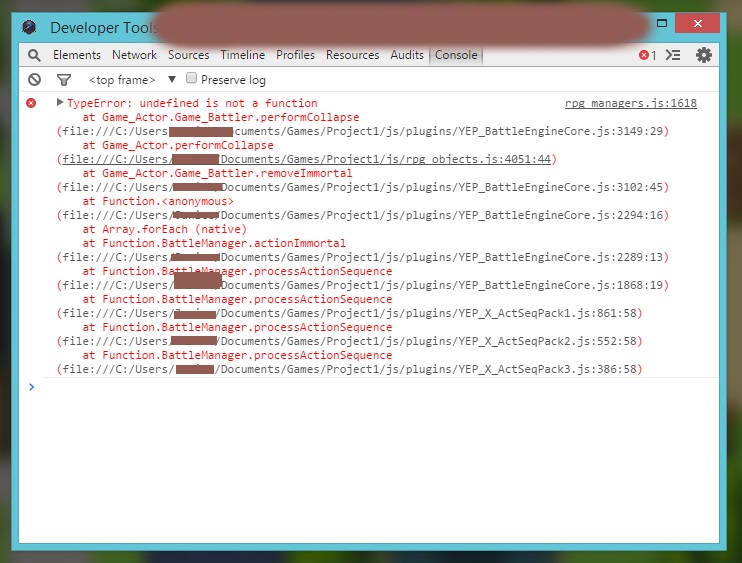Clear console with the circle-slash icon
The height and width of the screenshot is (563, 742).
34,79
